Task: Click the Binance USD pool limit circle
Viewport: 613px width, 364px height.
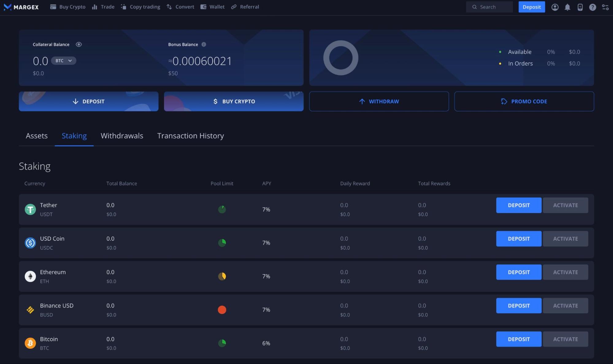Action: tap(222, 310)
